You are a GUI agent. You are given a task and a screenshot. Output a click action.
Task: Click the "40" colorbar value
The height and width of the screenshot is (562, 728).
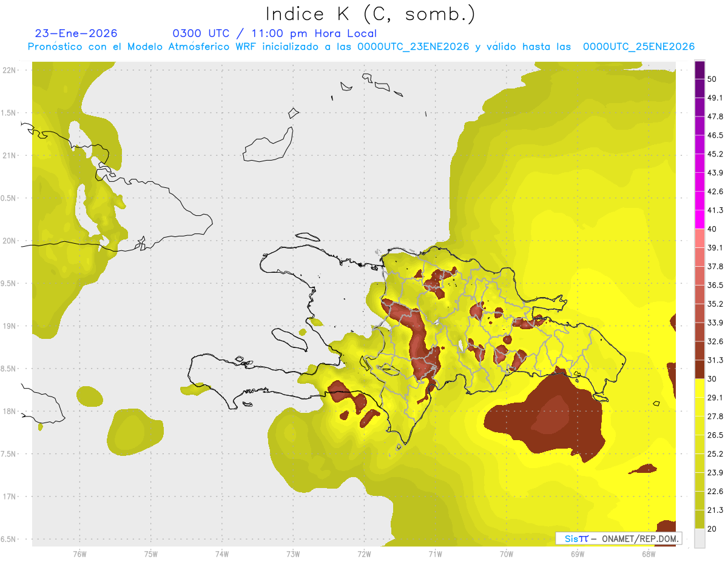pyautogui.click(x=712, y=229)
